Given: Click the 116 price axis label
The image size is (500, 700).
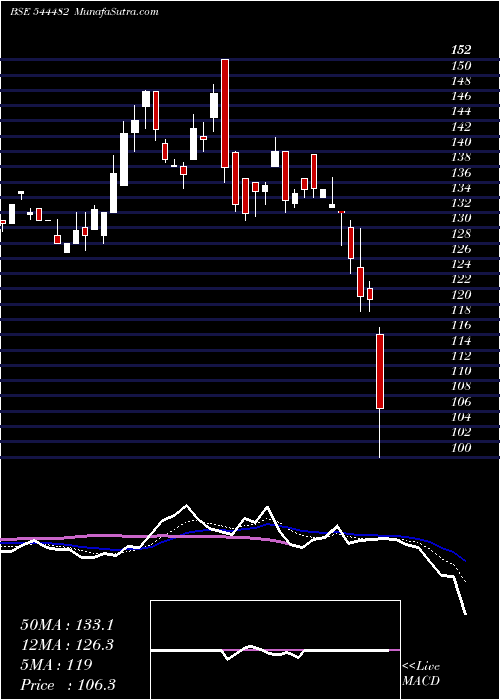Looking at the screenshot, I should (x=461, y=325).
